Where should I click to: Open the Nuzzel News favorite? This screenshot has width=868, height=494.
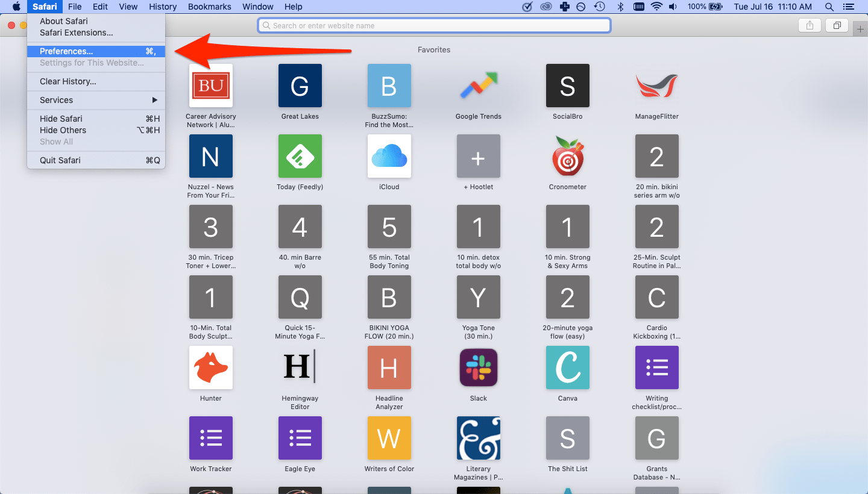[211, 156]
